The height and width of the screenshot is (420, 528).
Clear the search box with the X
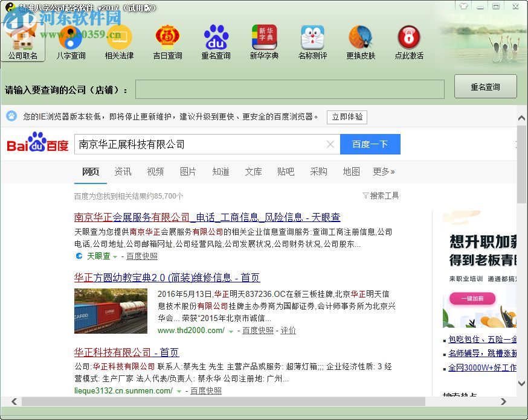point(331,144)
